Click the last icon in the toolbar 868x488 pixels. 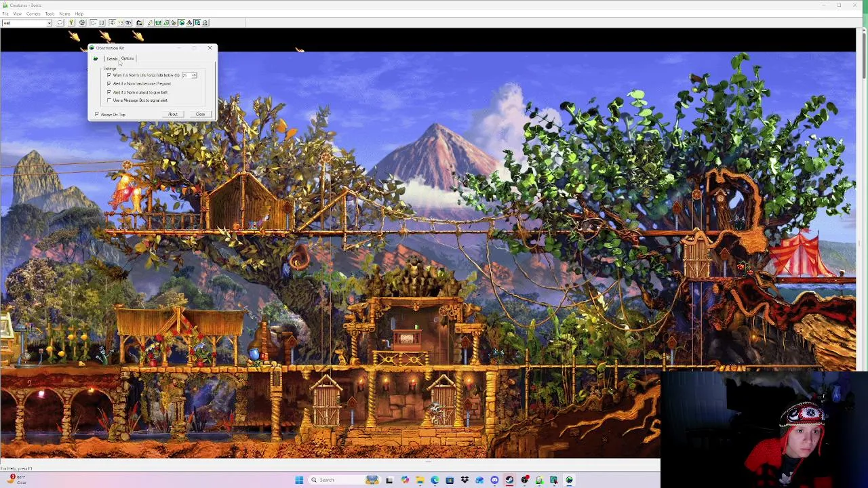(x=205, y=23)
